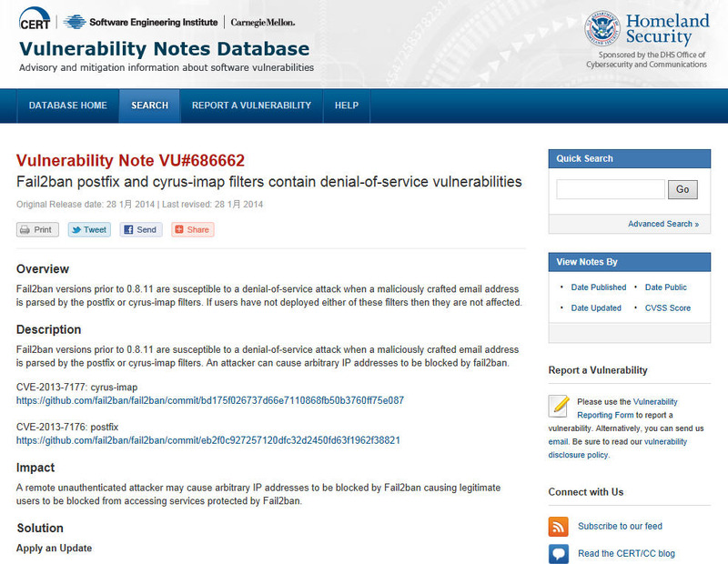Viewport: 728px width, 564px height.
Task: Click the Quick Search text field
Action: [x=610, y=189]
